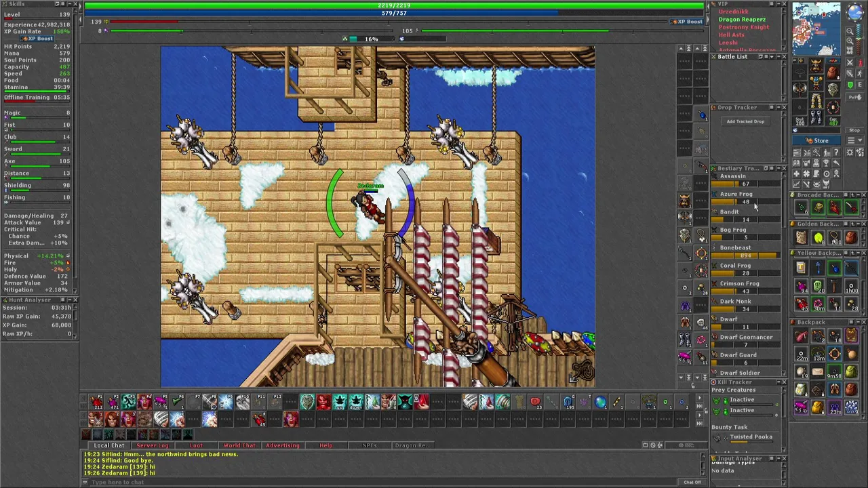Click the XP progress bar 16%

click(372, 39)
